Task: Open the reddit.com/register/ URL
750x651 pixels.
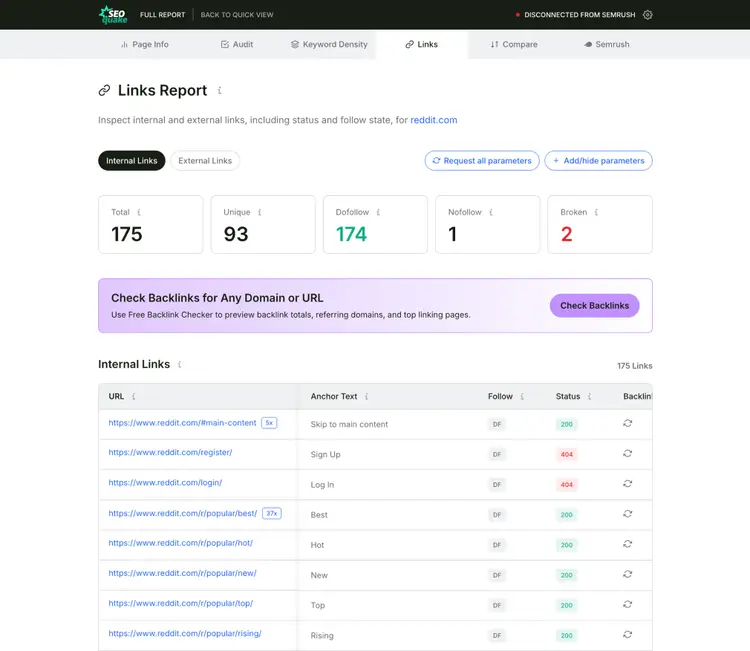Action: [x=170, y=452]
